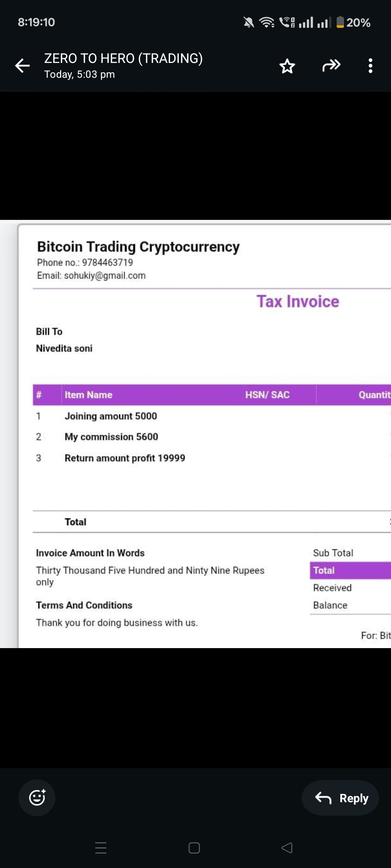Forward the invoice image
This screenshot has height=868, width=391.
[331, 65]
